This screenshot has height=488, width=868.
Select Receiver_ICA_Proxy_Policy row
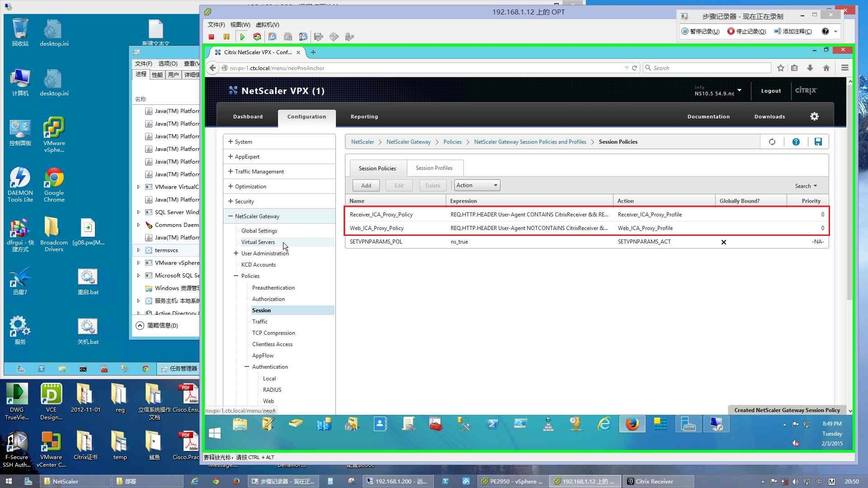[586, 215]
